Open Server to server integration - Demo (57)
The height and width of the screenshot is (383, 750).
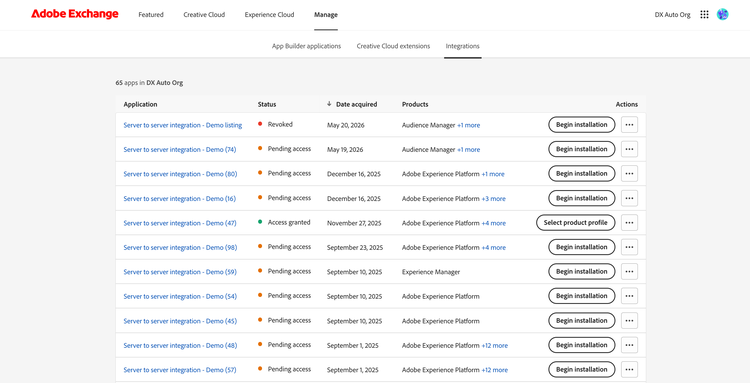click(180, 370)
